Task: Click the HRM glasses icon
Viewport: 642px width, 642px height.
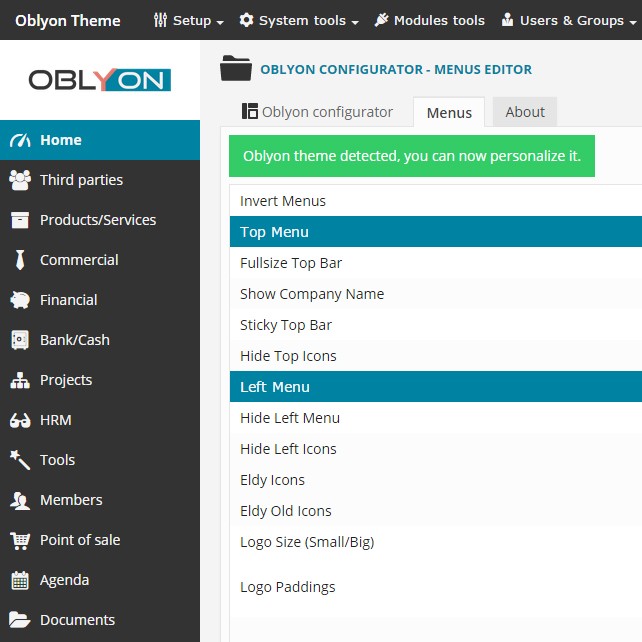Action: coord(20,420)
